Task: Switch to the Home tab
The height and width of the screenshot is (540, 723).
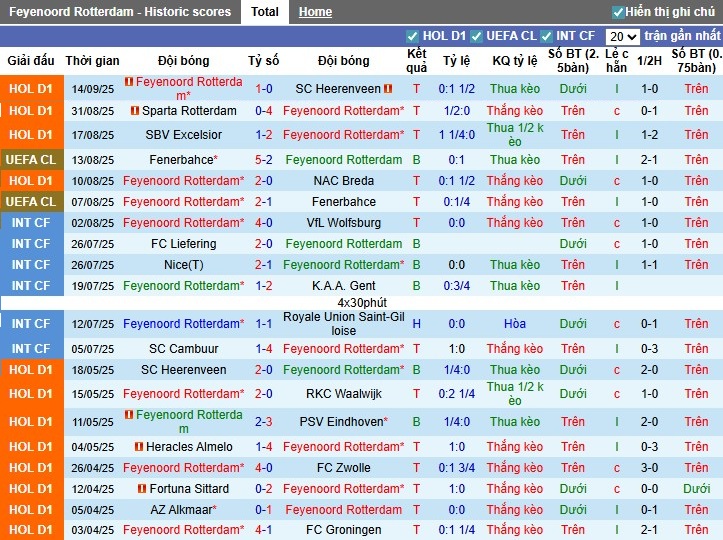Action: coord(315,12)
